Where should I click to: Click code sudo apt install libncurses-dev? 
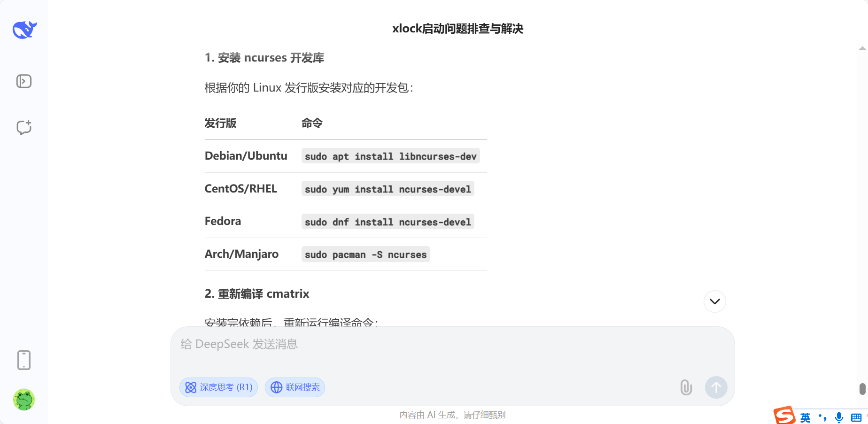point(391,156)
